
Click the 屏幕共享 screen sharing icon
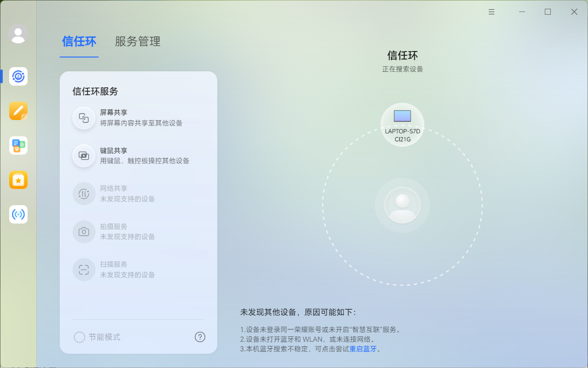coord(84,118)
